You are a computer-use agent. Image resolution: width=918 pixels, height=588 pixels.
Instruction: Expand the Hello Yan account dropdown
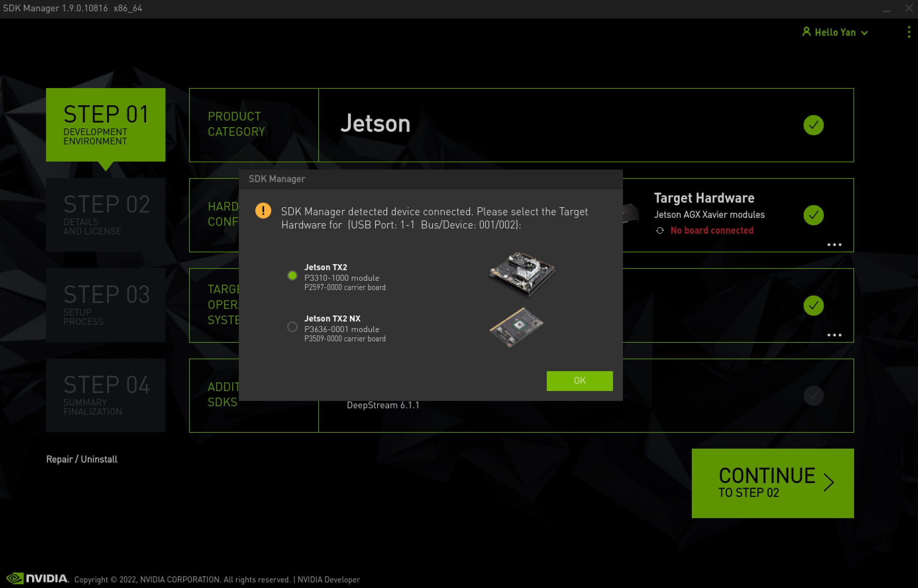point(864,32)
